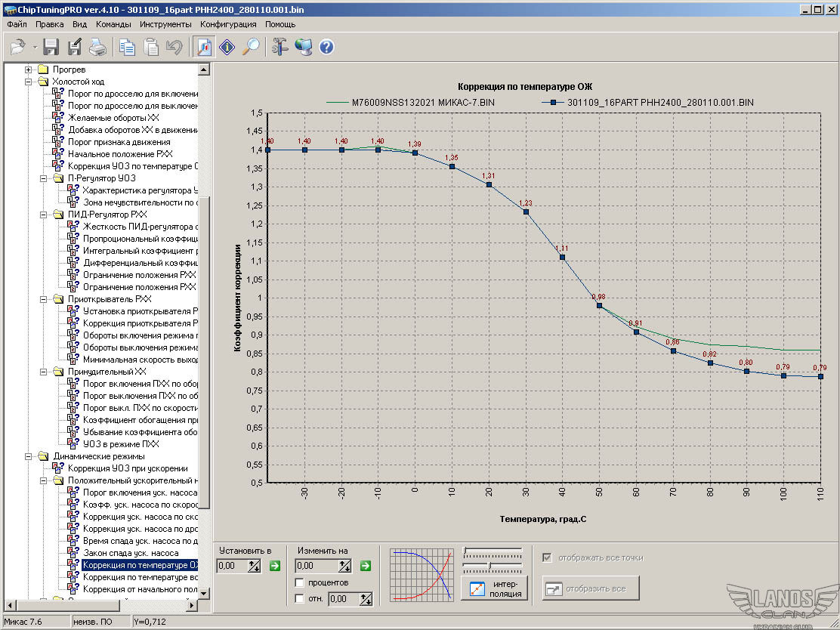Click the Print icon in toolbar
The width and height of the screenshot is (840, 630).
[x=98, y=47]
